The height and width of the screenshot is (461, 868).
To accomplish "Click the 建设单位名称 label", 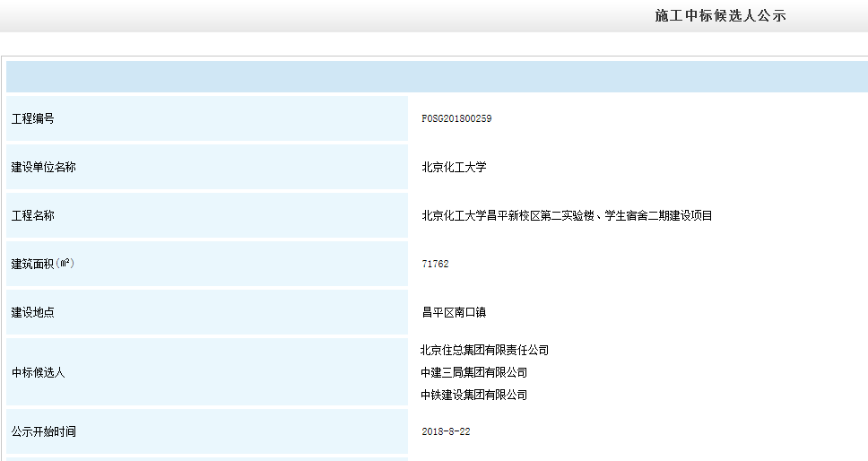I will coord(44,167).
